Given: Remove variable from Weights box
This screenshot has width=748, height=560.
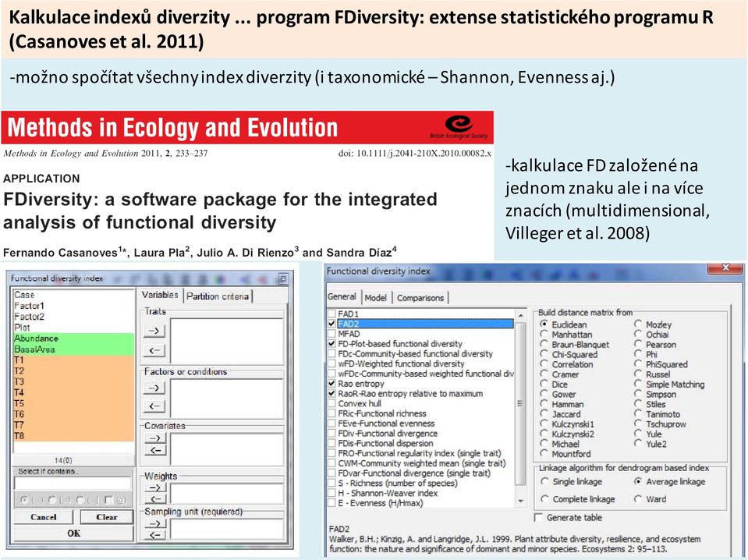Looking at the screenshot, I should click(x=155, y=499).
